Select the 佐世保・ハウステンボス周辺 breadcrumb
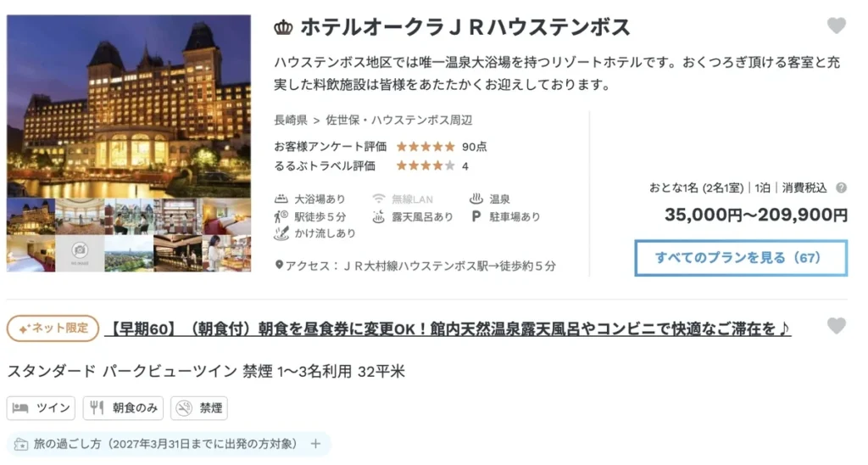The width and height of the screenshot is (868, 465). tap(398, 120)
